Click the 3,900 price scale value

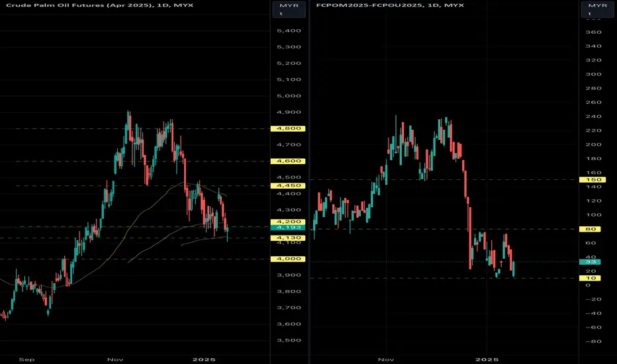click(289, 275)
